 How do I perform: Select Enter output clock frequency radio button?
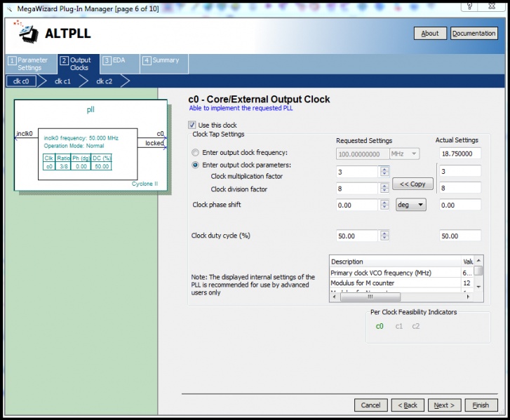pyautogui.click(x=195, y=152)
